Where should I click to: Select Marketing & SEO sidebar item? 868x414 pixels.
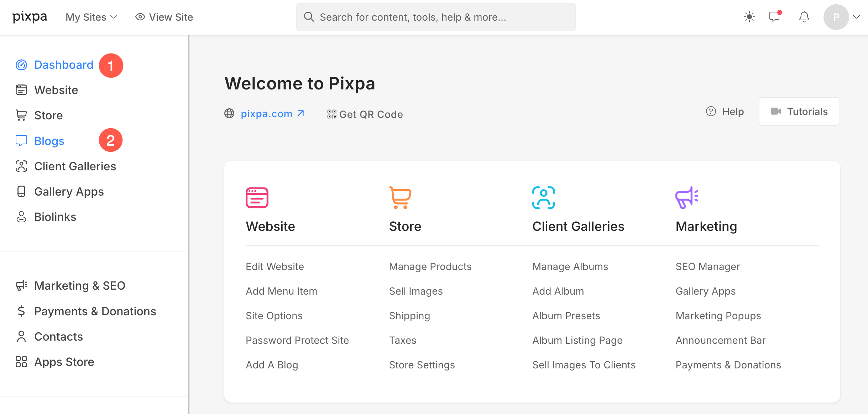[79, 285]
